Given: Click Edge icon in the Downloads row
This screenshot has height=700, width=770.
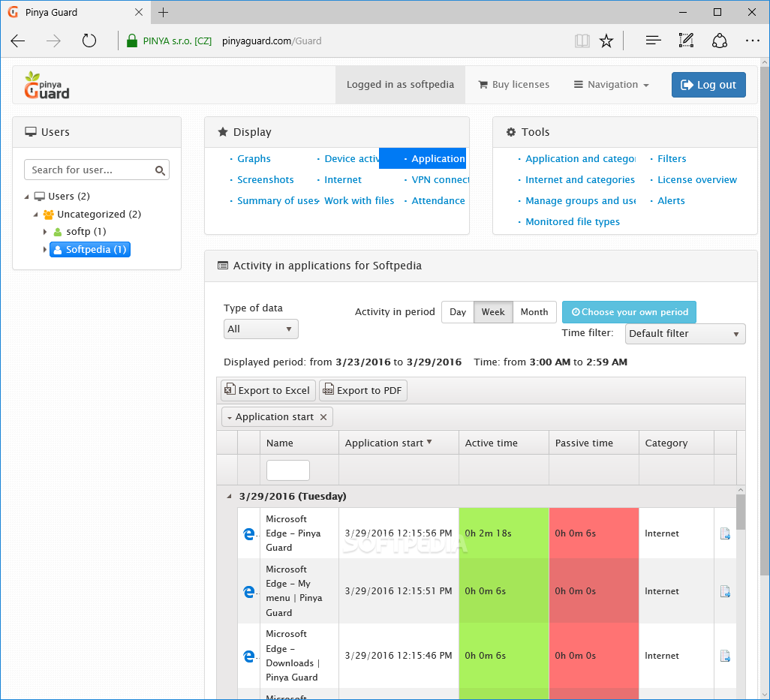Looking at the screenshot, I should 249,656.
